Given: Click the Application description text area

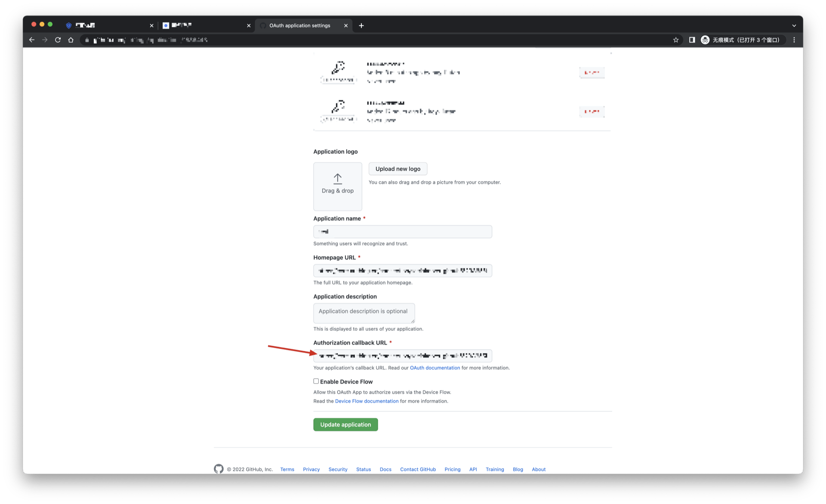Looking at the screenshot, I should pyautogui.click(x=364, y=313).
